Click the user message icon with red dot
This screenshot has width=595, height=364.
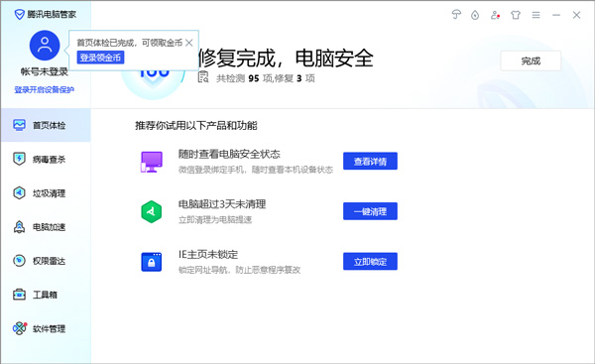coord(495,15)
